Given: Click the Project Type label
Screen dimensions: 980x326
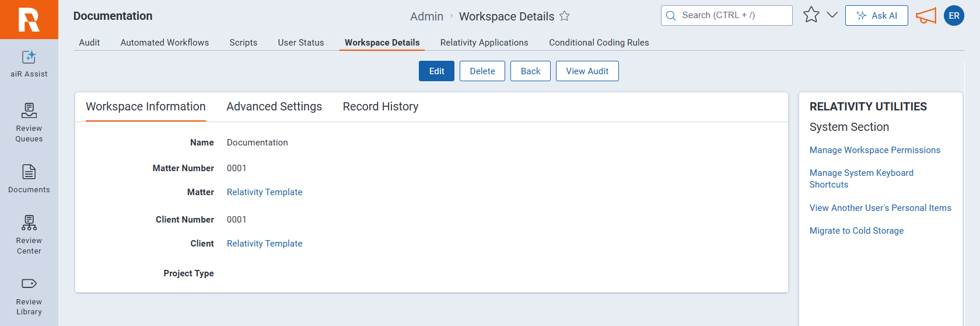Looking at the screenshot, I should [188, 273].
